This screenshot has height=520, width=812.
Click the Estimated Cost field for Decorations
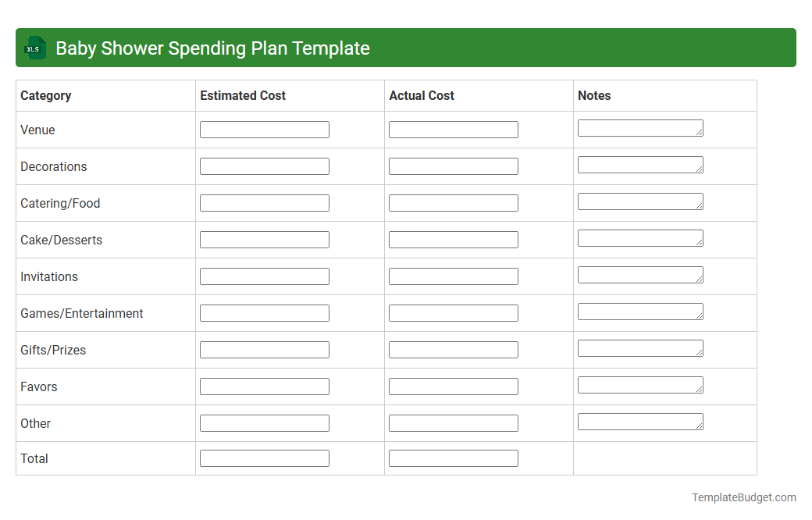point(264,166)
